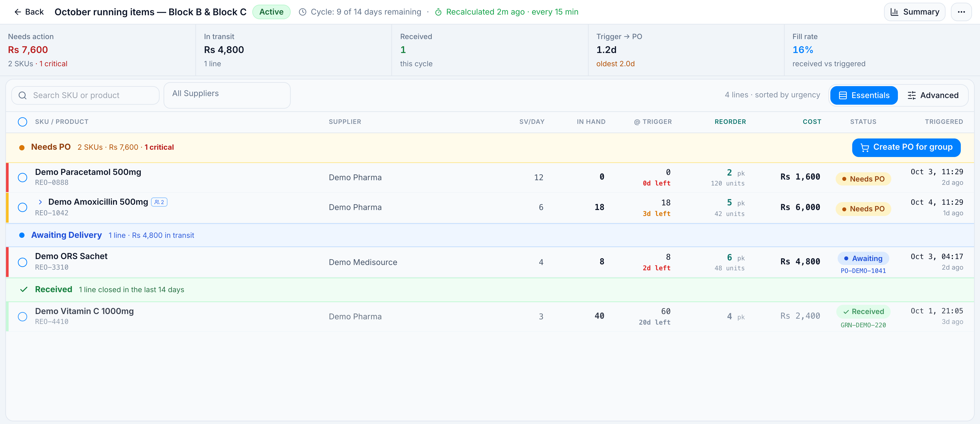Viewport: 980px width, 424px height.
Task: Click the In transit Rs 4,800 summary card
Action: [294, 50]
